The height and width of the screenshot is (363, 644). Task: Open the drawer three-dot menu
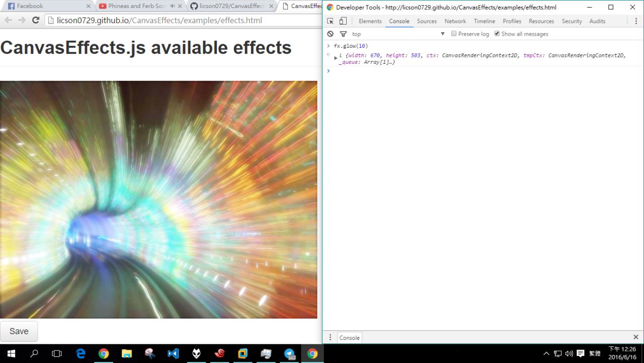[330, 337]
